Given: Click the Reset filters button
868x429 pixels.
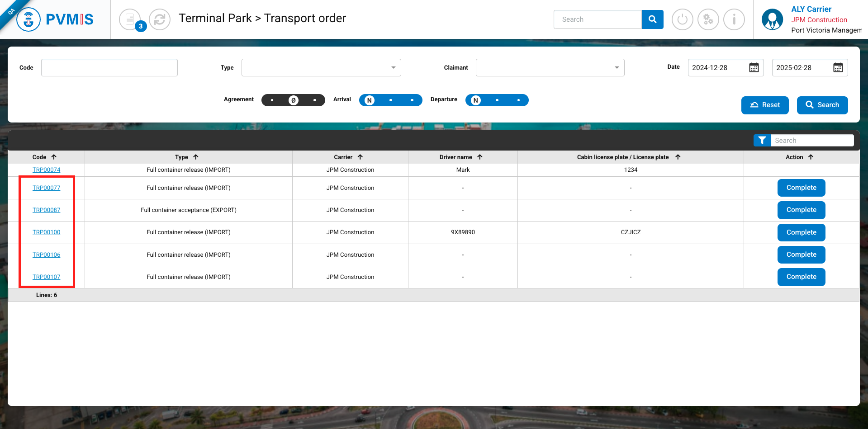Looking at the screenshot, I should pos(765,105).
